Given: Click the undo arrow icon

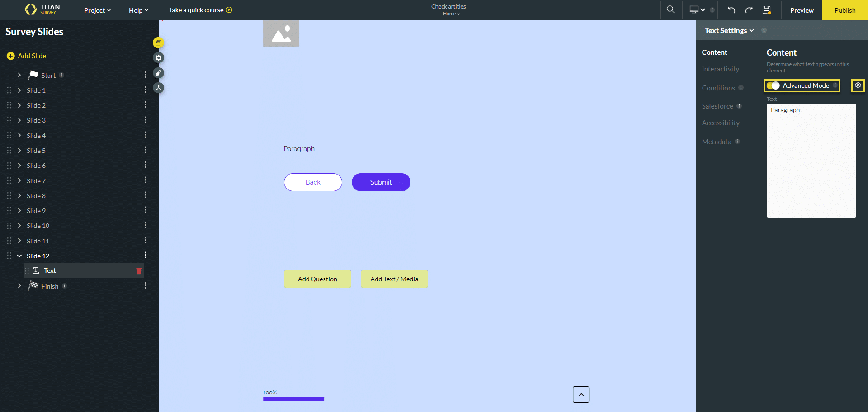Looking at the screenshot, I should click(x=731, y=10).
